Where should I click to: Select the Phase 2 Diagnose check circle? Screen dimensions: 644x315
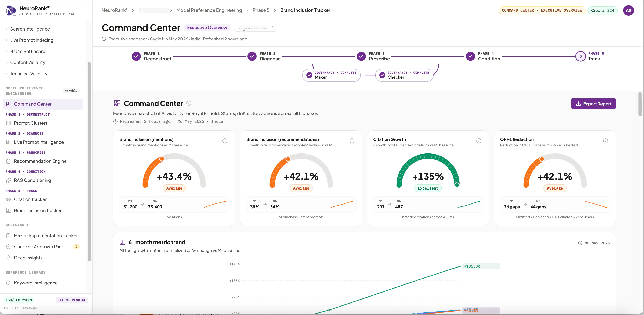(x=252, y=56)
